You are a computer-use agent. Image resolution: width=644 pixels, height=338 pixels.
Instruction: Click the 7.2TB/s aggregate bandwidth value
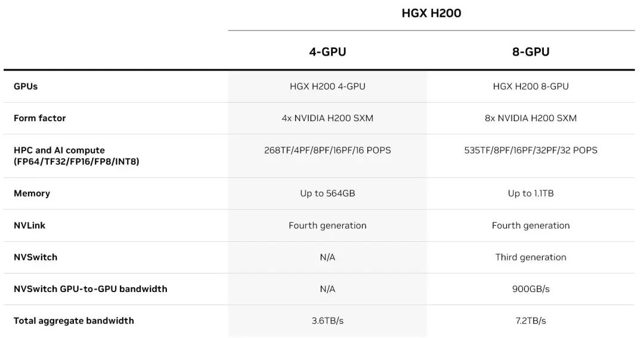(x=531, y=321)
